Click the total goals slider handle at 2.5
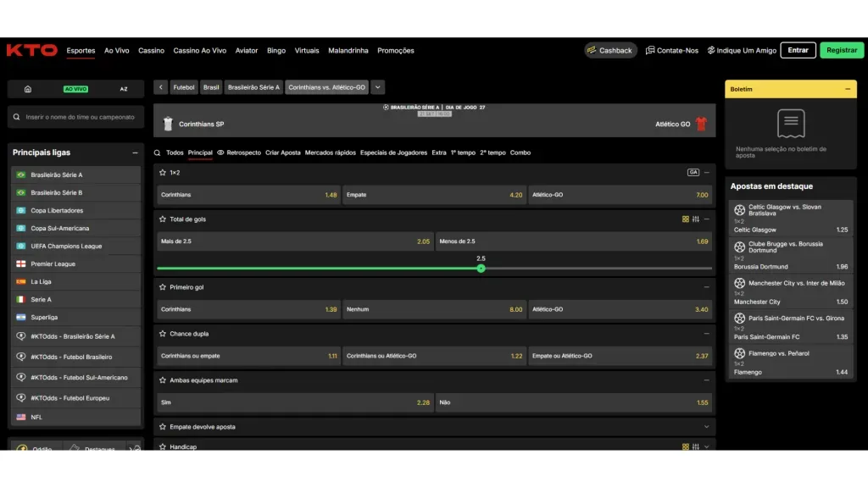Viewport: 868px width, 488px height. [481, 269]
